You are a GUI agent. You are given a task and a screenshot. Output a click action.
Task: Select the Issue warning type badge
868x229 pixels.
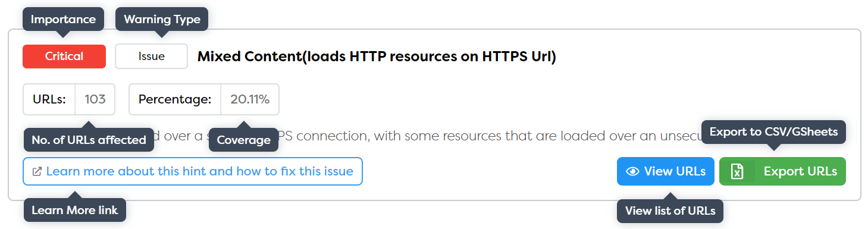coord(152,57)
